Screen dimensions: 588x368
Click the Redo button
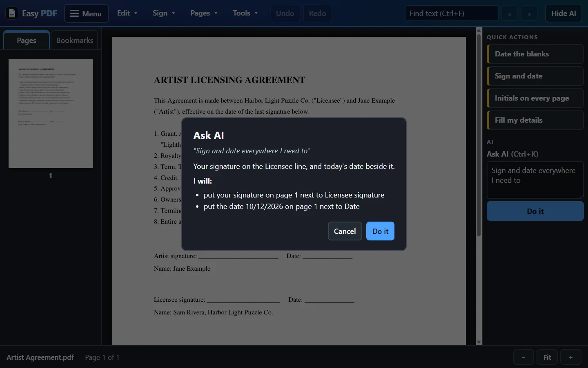[x=317, y=13]
